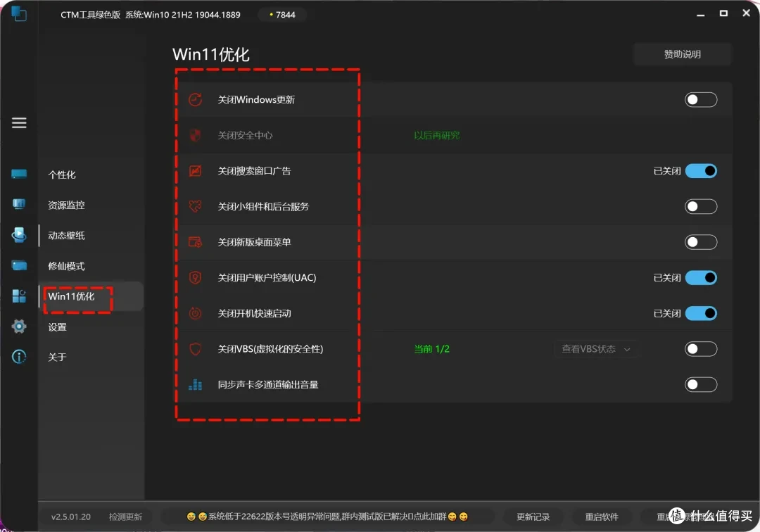Click the 关闭Windows更新 row icon
This screenshot has height=532, width=760.
[x=196, y=100]
